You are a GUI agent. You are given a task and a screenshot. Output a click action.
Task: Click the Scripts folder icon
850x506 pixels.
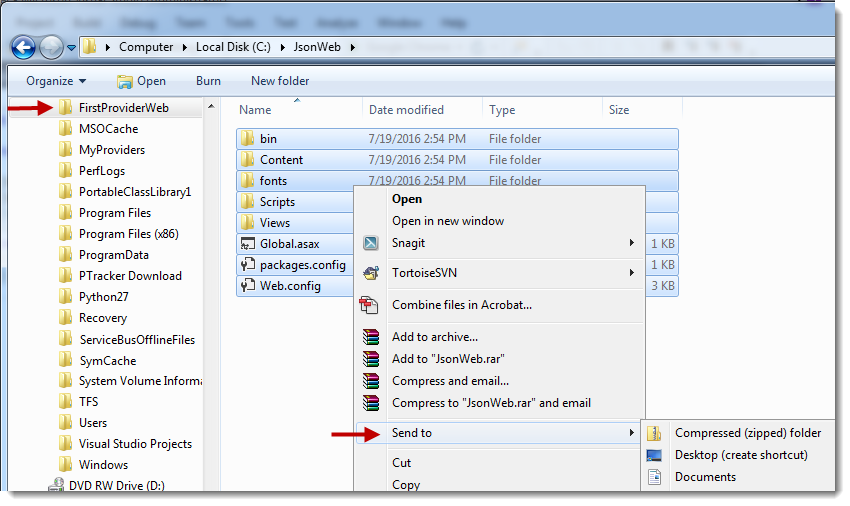point(247,202)
